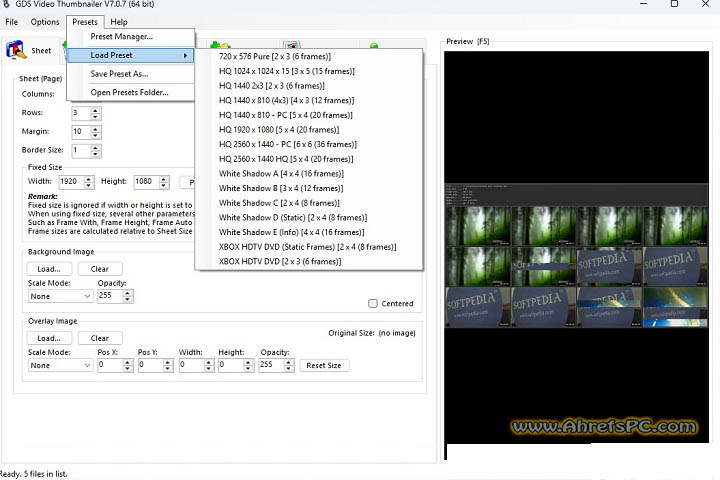This screenshot has width=720, height=480.
Task: Load the HQ 1440 2x3 preset
Action: (309, 86)
